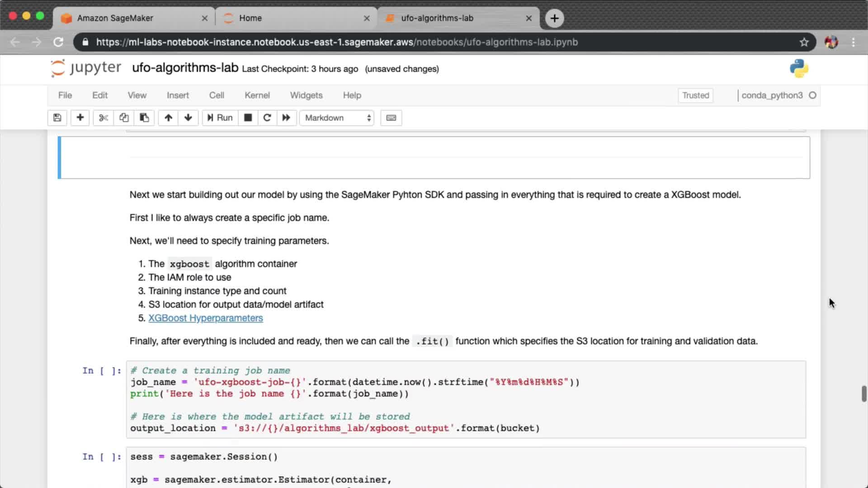868x488 pixels.
Task: Click the Run button
Action: tap(220, 118)
